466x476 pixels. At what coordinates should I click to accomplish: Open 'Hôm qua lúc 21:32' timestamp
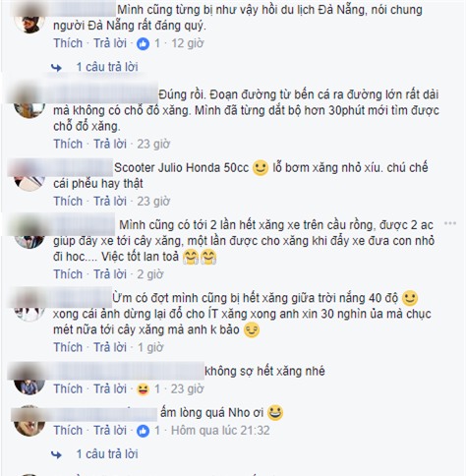click(x=220, y=431)
